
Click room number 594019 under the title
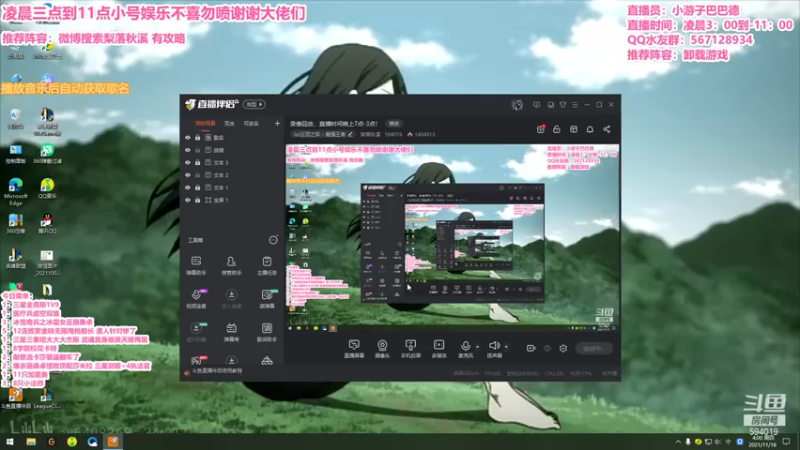click(x=393, y=134)
